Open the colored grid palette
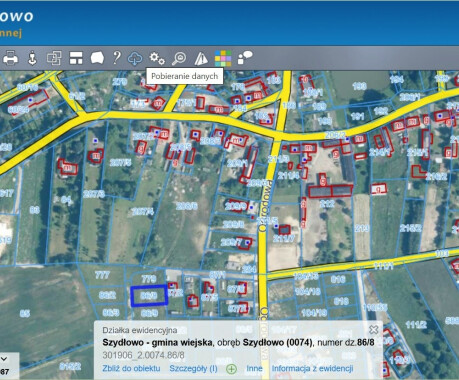459x380 pixels. [x=223, y=58]
